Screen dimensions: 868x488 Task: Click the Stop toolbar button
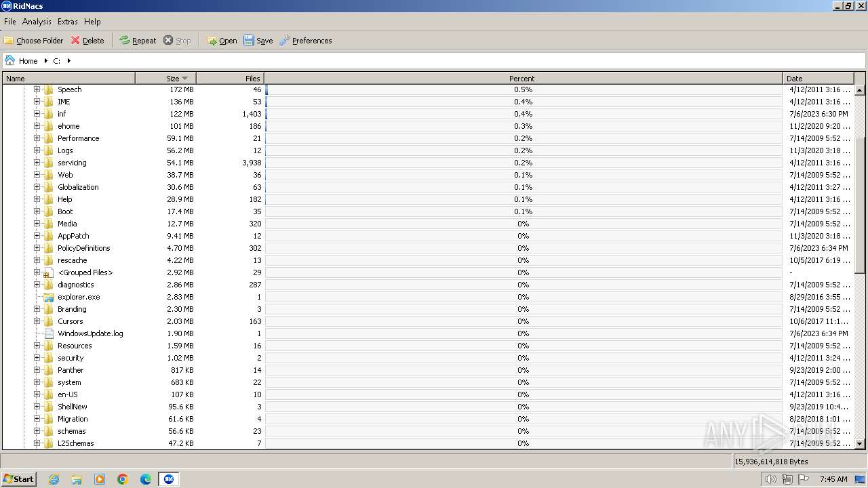point(177,41)
